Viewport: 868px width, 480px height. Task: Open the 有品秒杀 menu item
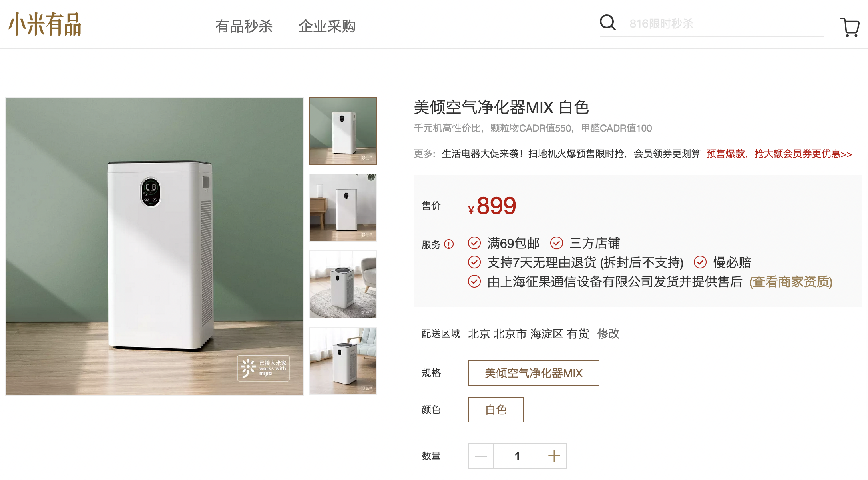[x=244, y=26]
